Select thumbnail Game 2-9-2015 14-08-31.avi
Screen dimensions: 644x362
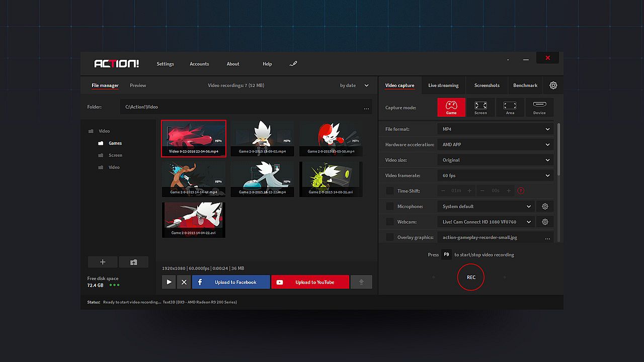[331, 179]
